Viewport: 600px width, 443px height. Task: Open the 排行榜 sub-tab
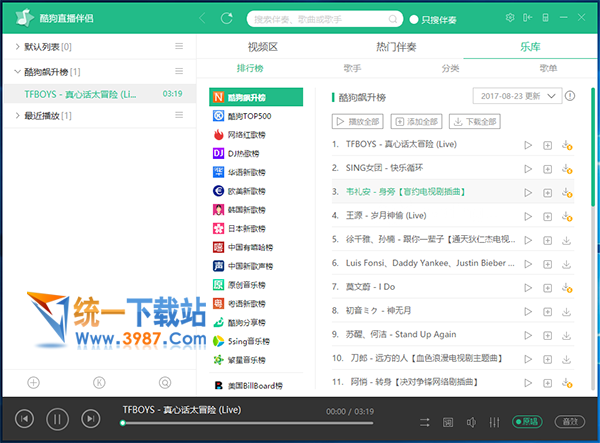point(250,68)
